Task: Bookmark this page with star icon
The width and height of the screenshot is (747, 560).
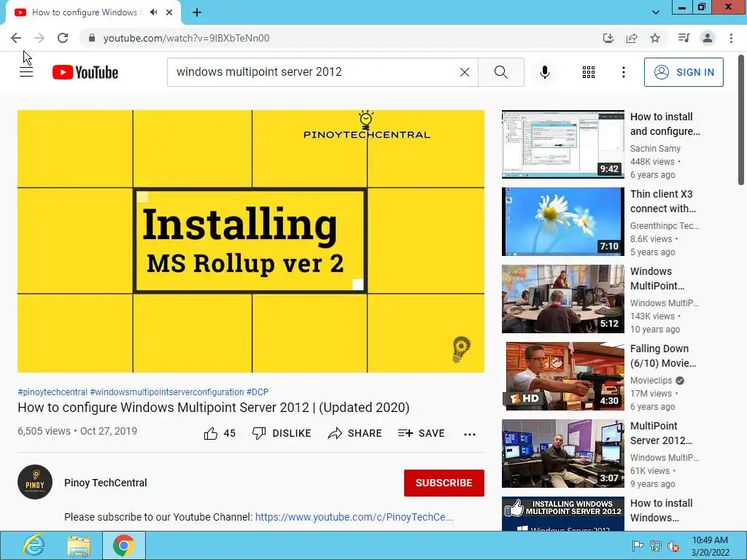Action: point(655,38)
